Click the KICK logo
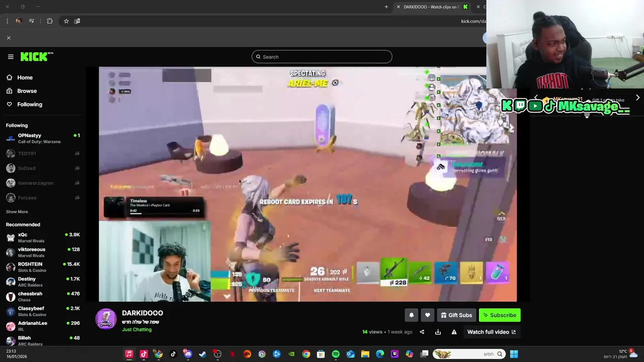644x362 pixels. (x=36, y=56)
